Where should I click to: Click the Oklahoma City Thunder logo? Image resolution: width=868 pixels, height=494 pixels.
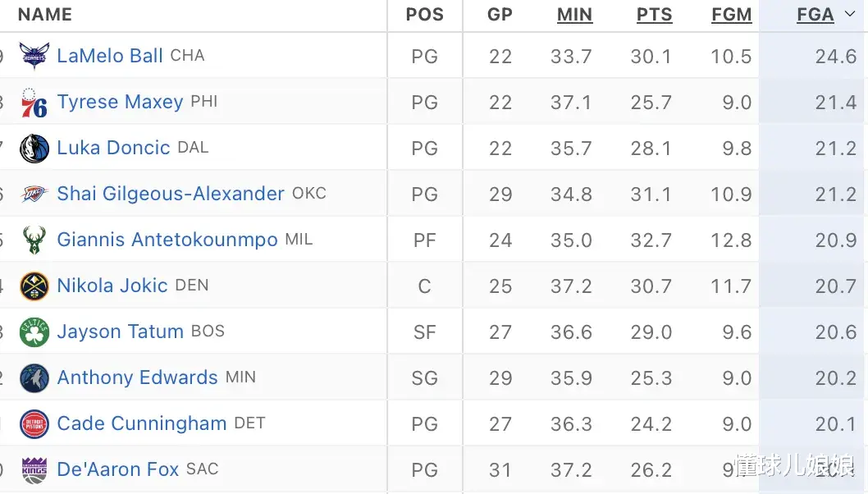click(34, 194)
